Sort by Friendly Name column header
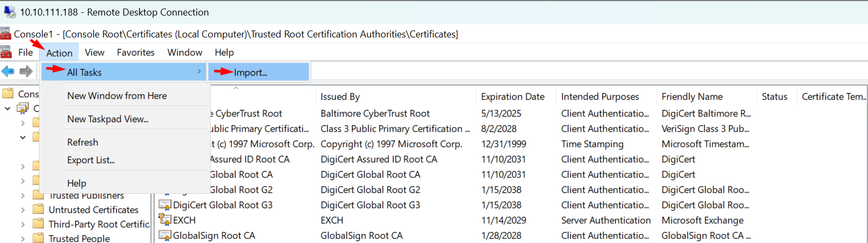 pos(692,96)
